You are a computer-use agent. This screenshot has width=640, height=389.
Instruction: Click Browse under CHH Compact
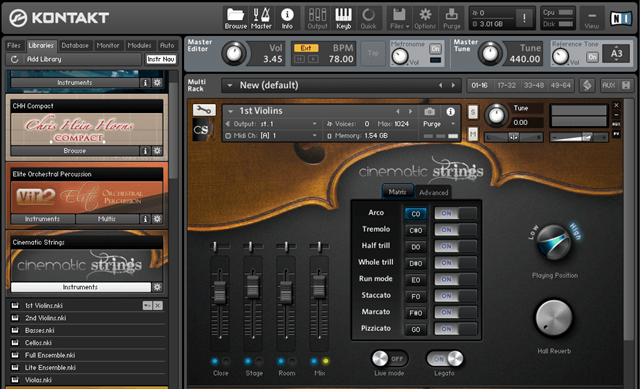pyautogui.click(x=75, y=151)
